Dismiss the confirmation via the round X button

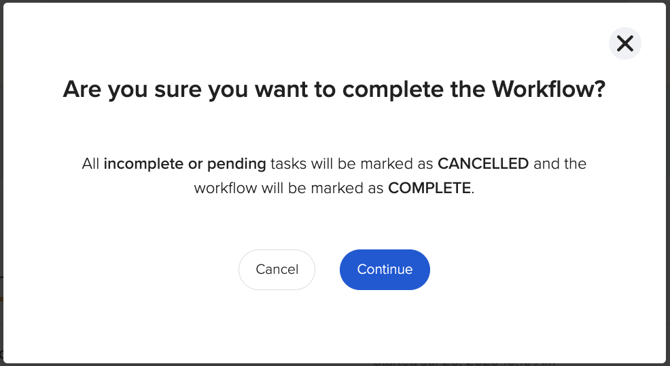pos(625,44)
